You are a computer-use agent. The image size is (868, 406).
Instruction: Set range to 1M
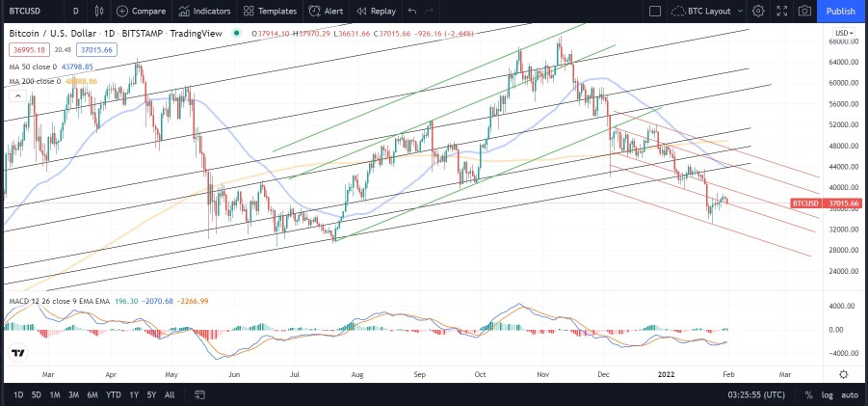[55, 395]
